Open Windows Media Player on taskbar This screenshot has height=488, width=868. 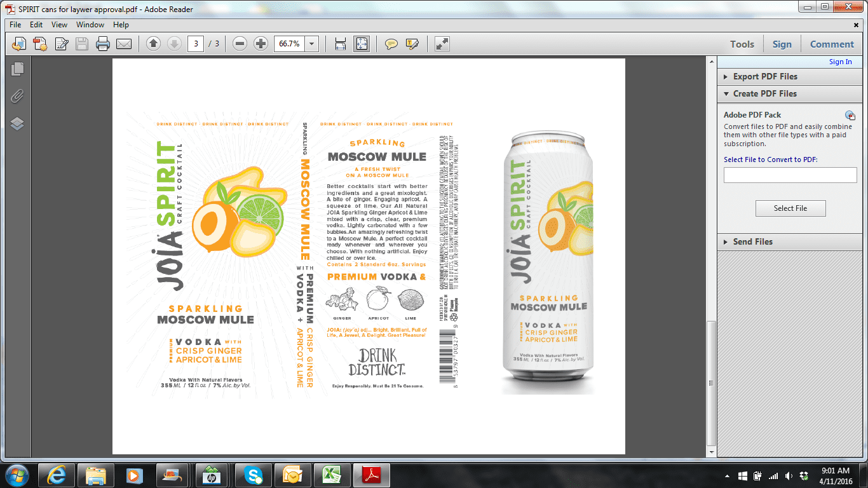click(x=133, y=475)
